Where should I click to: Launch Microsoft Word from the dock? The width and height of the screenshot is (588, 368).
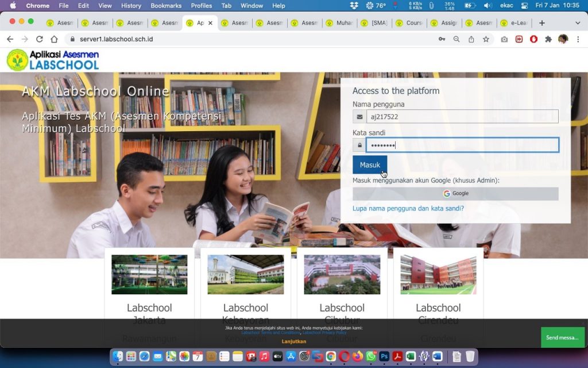(437, 356)
